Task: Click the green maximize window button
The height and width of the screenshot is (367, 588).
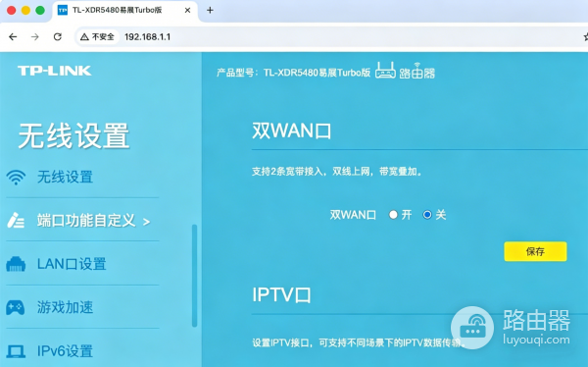Action: pos(40,10)
